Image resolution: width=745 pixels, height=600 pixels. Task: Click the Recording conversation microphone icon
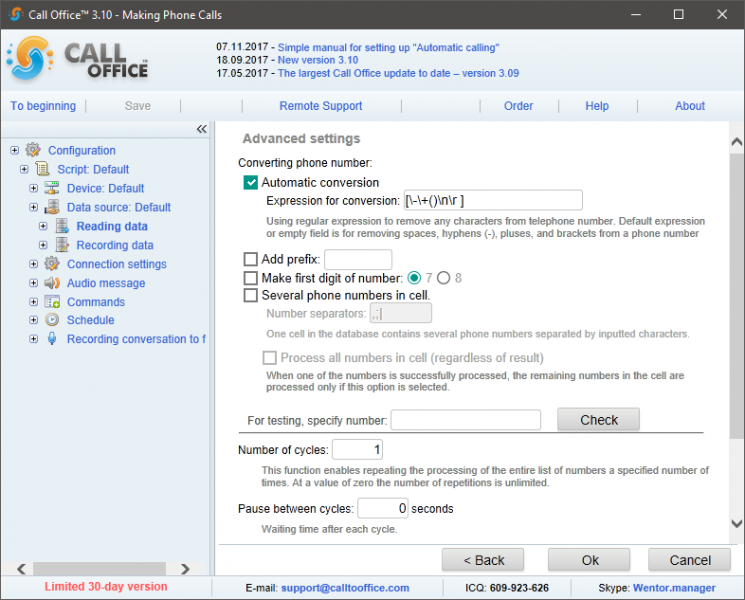pyautogui.click(x=52, y=339)
